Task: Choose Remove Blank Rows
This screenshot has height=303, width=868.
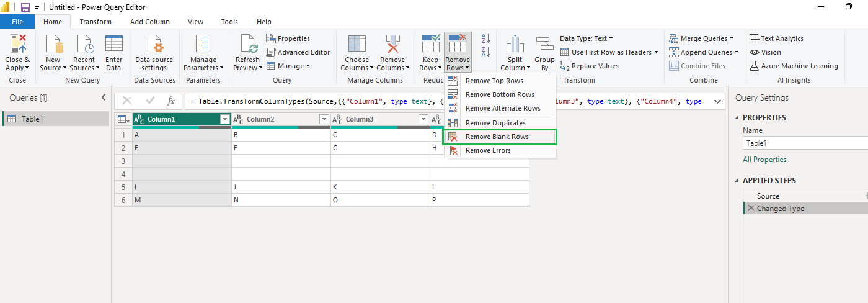Action: 500,137
